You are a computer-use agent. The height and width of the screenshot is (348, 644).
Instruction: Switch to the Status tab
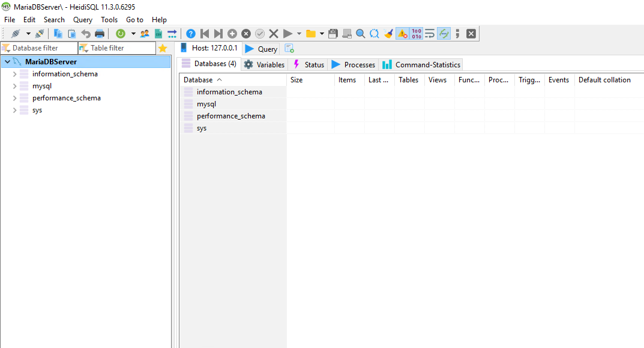[309, 64]
